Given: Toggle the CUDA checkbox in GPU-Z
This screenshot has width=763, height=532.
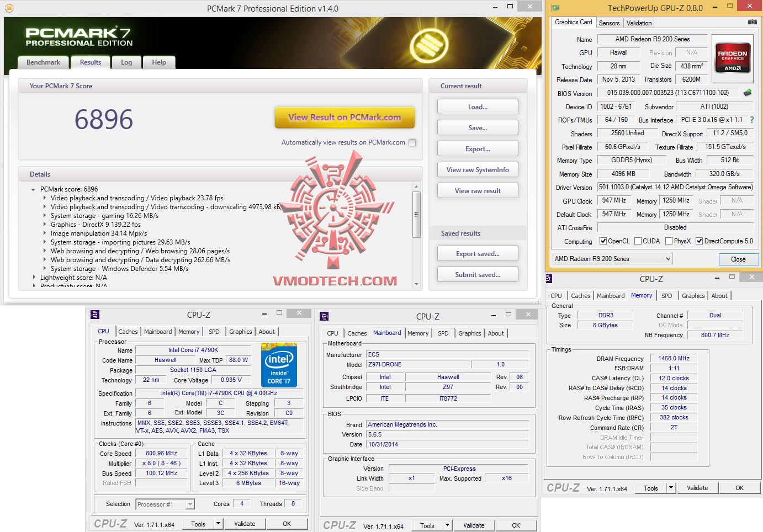Looking at the screenshot, I should point(638,241).
